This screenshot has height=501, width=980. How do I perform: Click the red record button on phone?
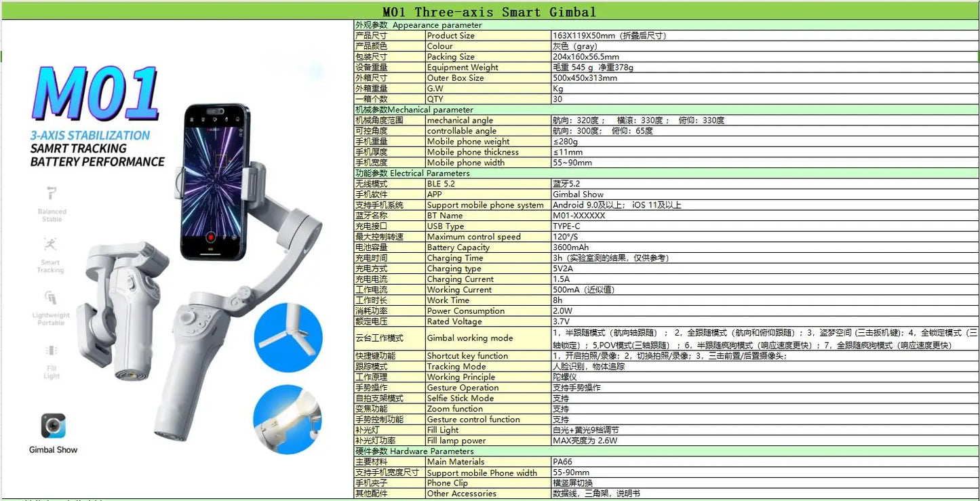coord(211,237)
